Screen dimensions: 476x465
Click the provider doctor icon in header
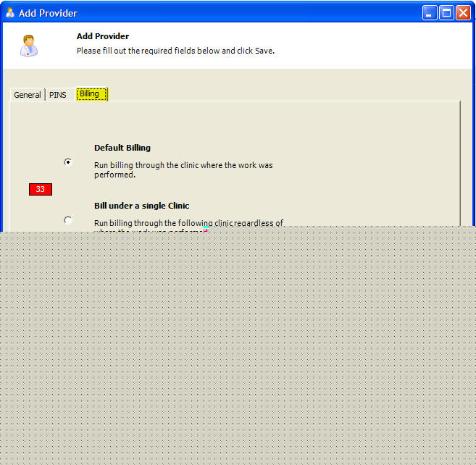29,46
